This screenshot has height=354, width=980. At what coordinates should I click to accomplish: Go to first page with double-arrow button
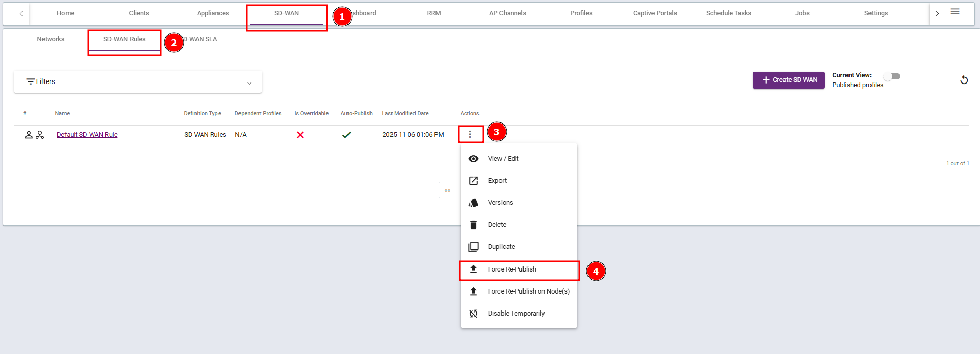[447, 190]
